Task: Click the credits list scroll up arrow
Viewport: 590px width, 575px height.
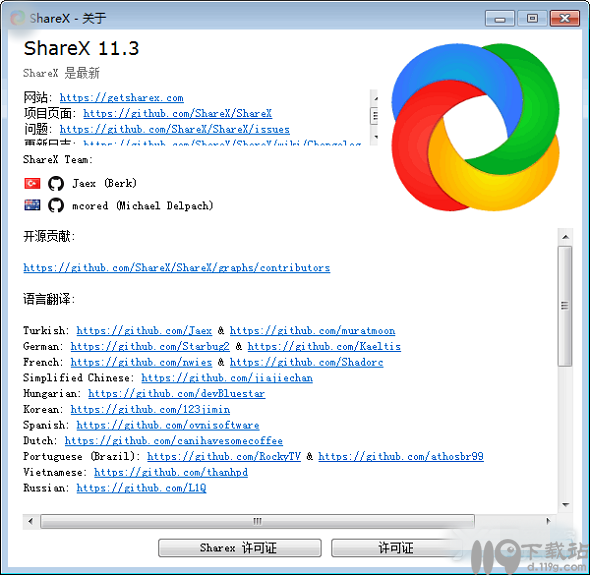Action: pyautogui.click(x=565, y=237)
